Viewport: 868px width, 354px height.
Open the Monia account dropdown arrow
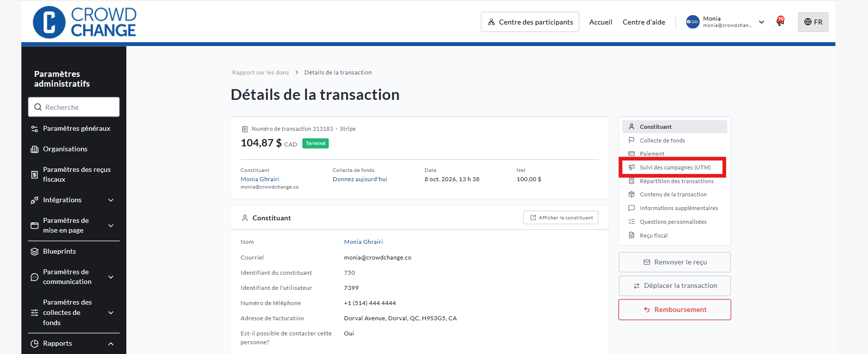762,22
